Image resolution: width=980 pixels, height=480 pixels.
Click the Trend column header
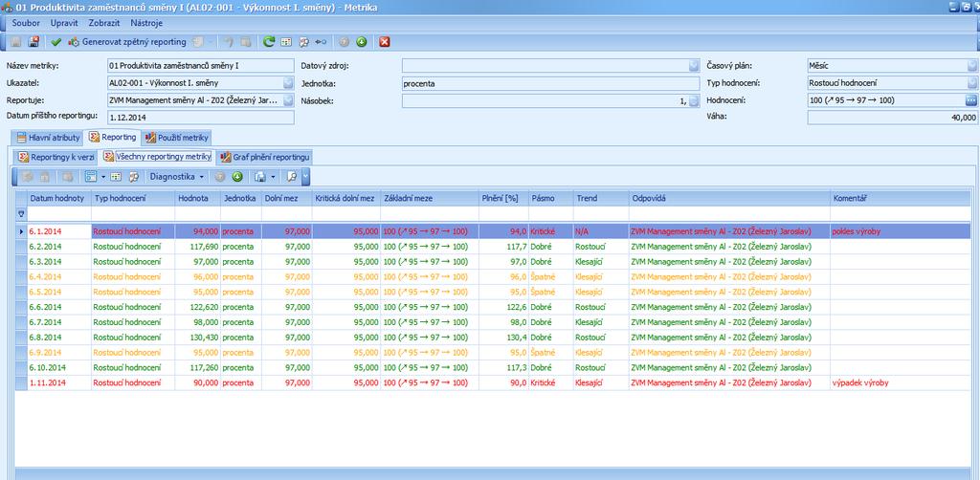point(601,198)
